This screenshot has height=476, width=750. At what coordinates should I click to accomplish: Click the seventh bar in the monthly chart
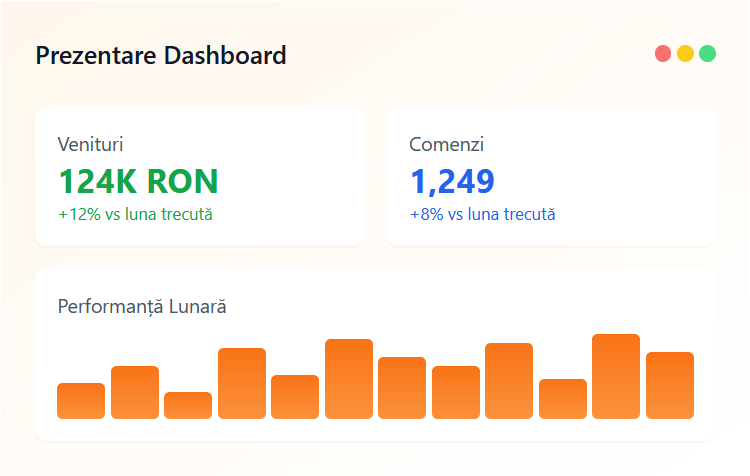(x=402, y=387)
